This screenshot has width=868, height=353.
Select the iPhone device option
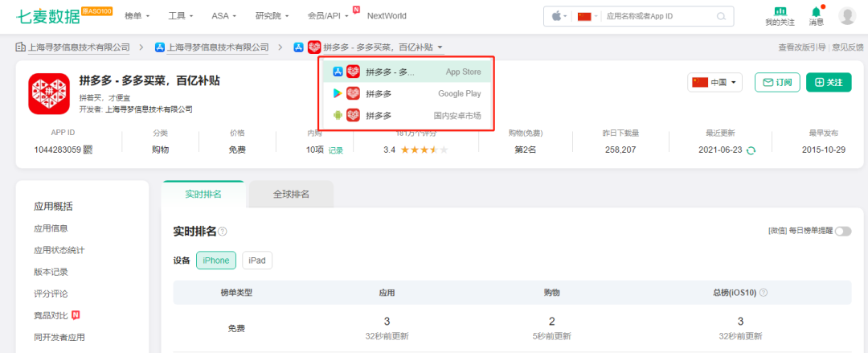pyautogui.click(x=216, y=260)
